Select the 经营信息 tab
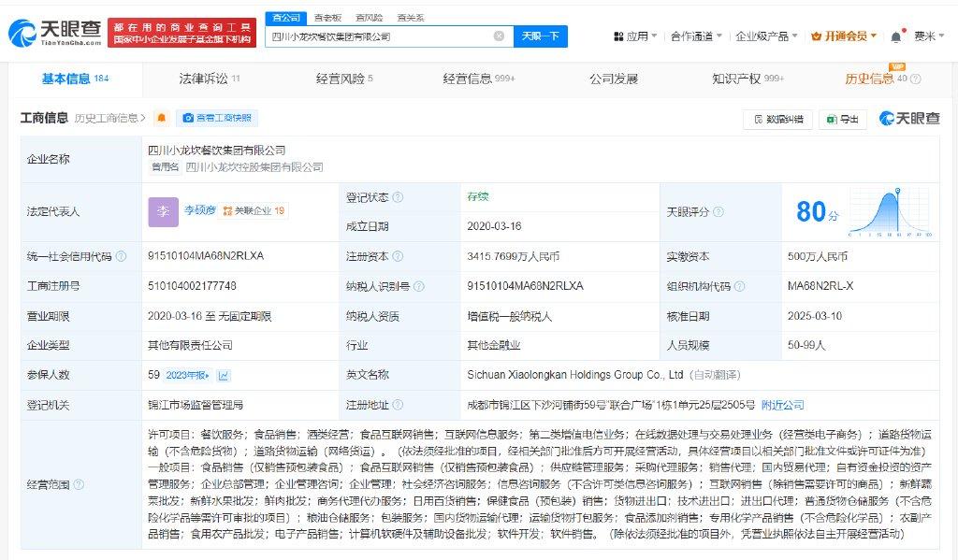This screenshot has height=560, width=958. [479, 79]
